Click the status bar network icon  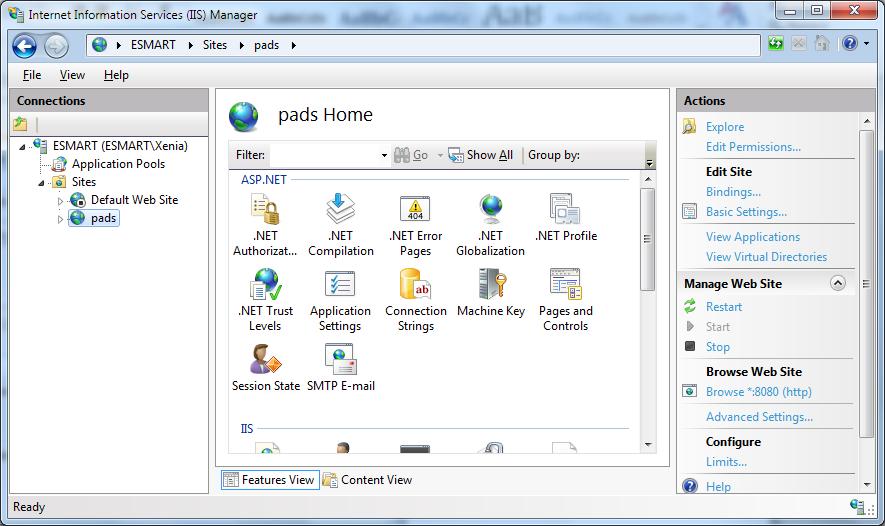tap(857, 506)
